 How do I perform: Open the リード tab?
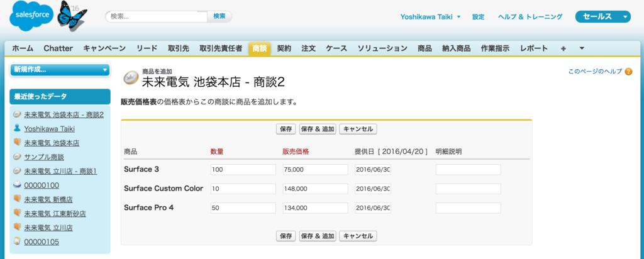[147, 48]
